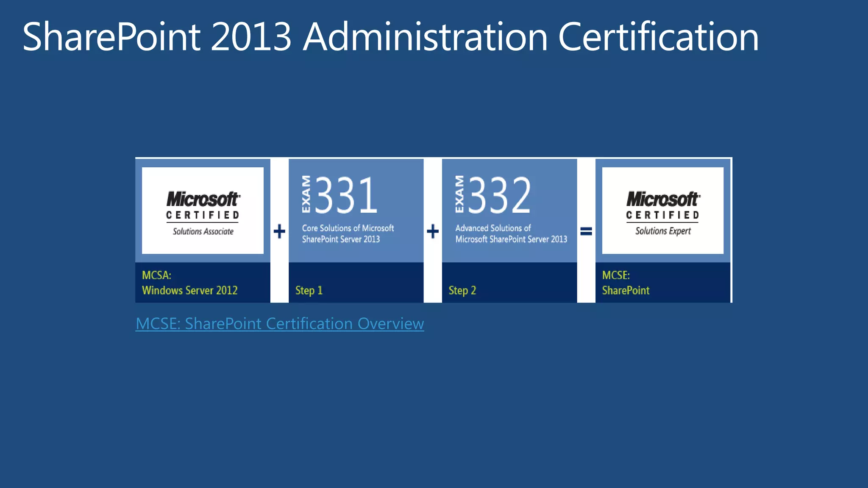The height and width of the screenshot is (488, 868).
Task: Open the MCSE: SharePoint Certification Overview link
Action: tap(280, 324)
